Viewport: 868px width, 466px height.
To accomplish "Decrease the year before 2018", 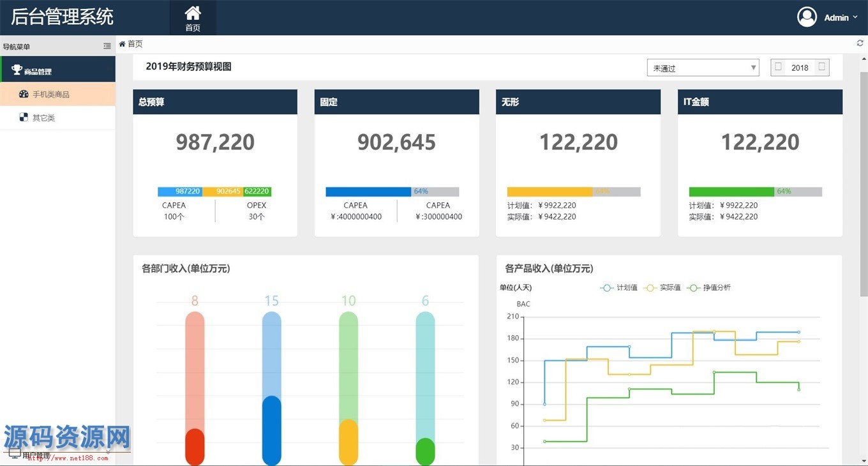I will (778, 67).
